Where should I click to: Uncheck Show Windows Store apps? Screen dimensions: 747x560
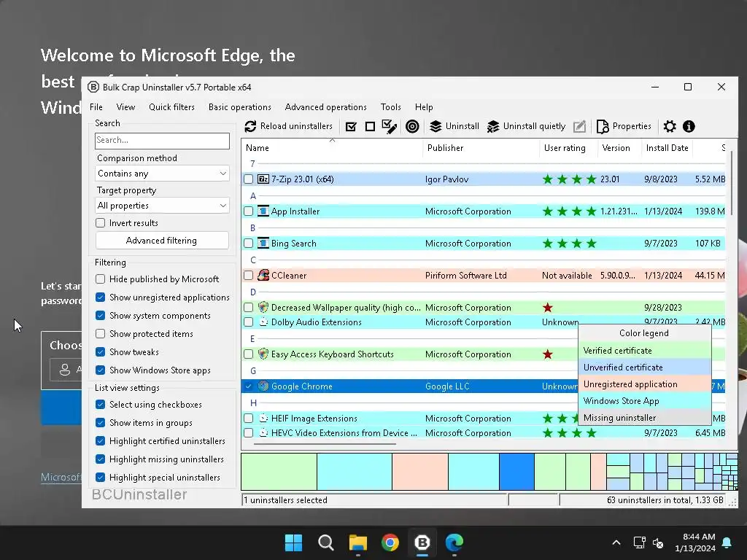pyautogui.click(x=100, y=370)
